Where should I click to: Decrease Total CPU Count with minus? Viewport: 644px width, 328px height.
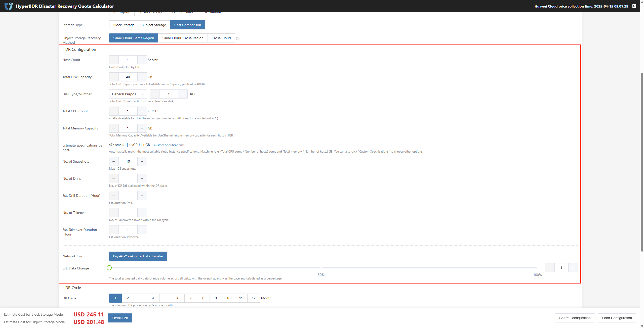pos(114,111)
